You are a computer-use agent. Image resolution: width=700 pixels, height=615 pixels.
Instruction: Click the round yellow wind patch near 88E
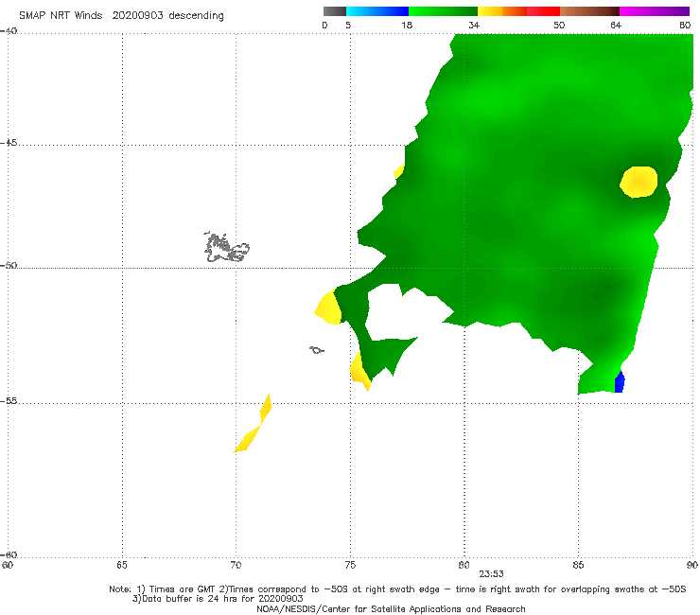639,182
